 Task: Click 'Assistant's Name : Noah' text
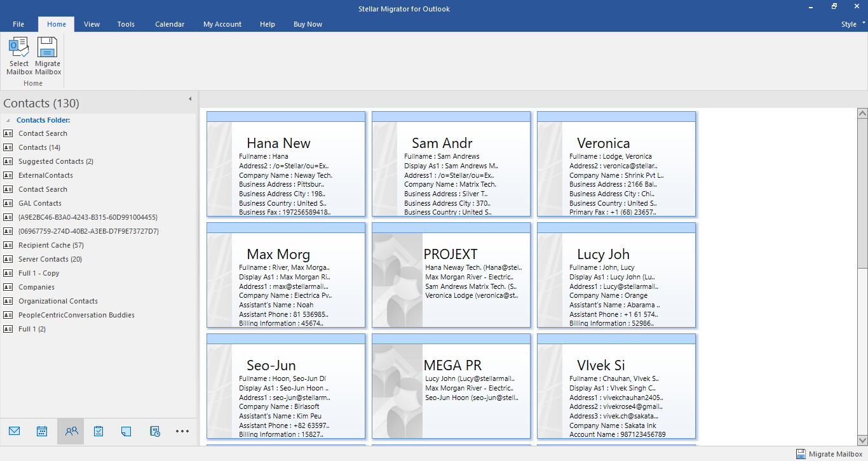(276, 305)
